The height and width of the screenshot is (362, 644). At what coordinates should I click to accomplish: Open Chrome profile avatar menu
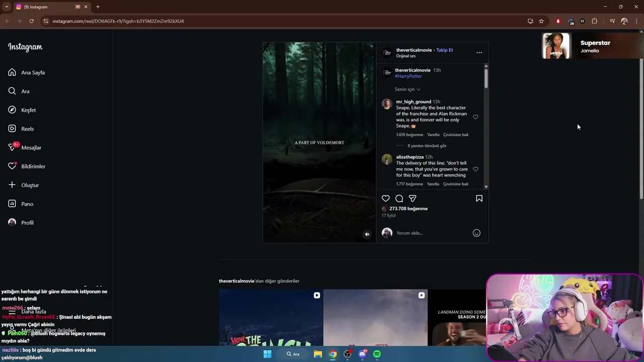point(624,21)
